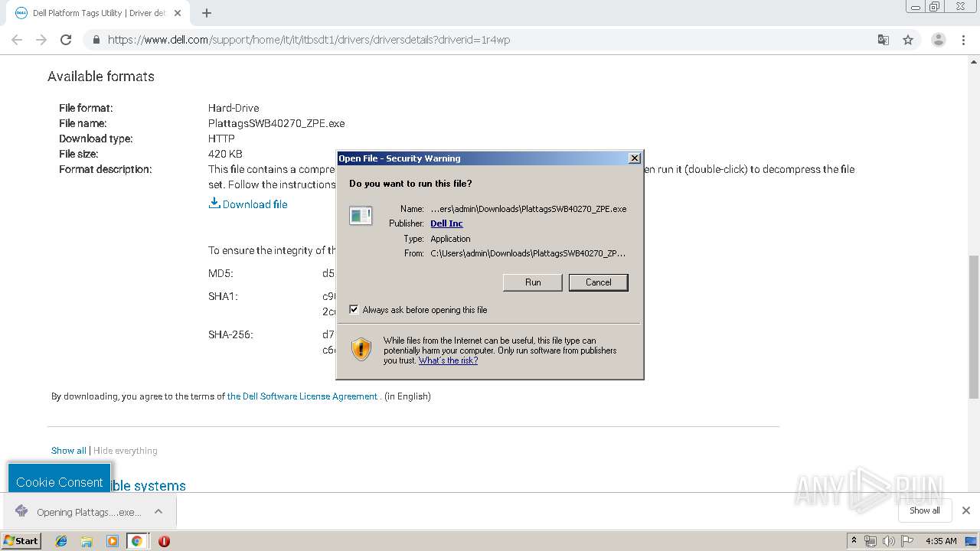Open Windows Media Player from taskbar
The height and width of the screenshot is (551, 980).
click(113, 541)
